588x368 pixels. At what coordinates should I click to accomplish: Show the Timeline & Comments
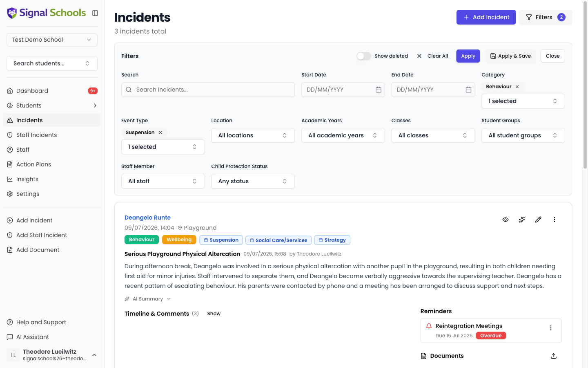coord(214,314)
